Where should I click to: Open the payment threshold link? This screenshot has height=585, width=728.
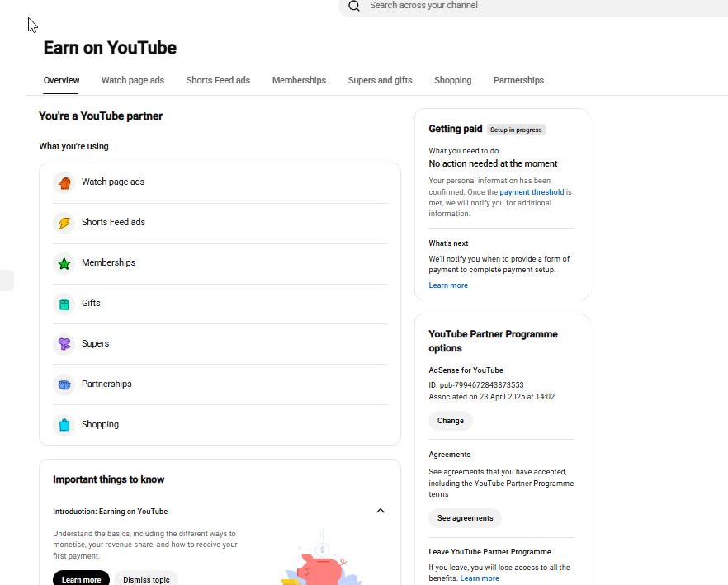[532, 192]
